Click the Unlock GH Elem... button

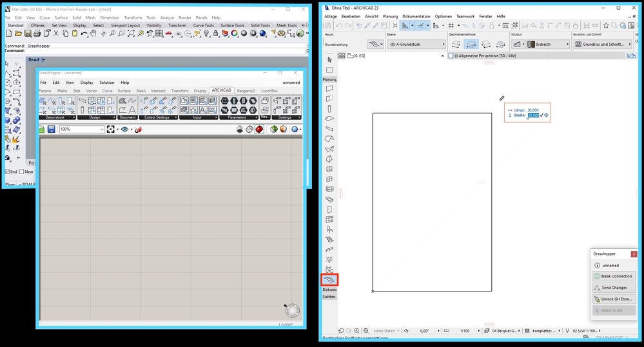(x=614, y=299)
